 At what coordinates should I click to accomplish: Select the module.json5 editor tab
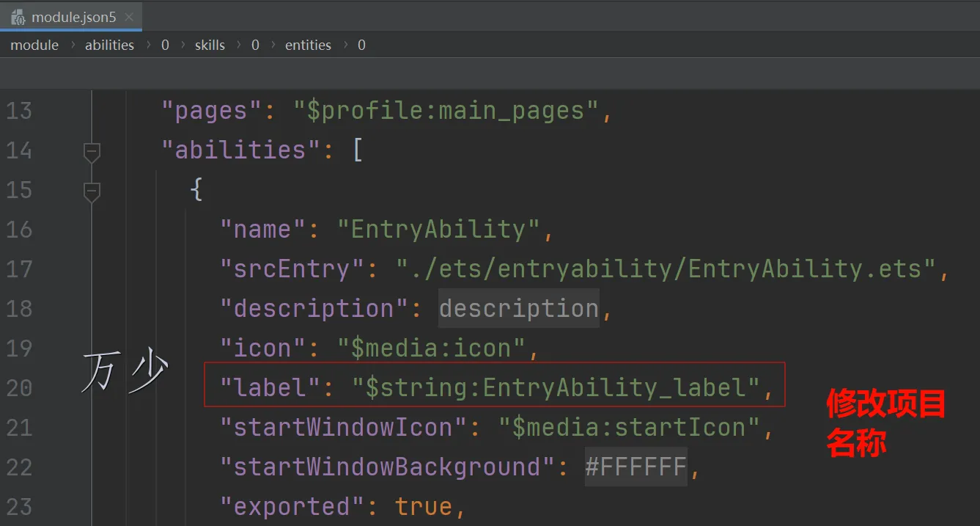pos(71,16)
